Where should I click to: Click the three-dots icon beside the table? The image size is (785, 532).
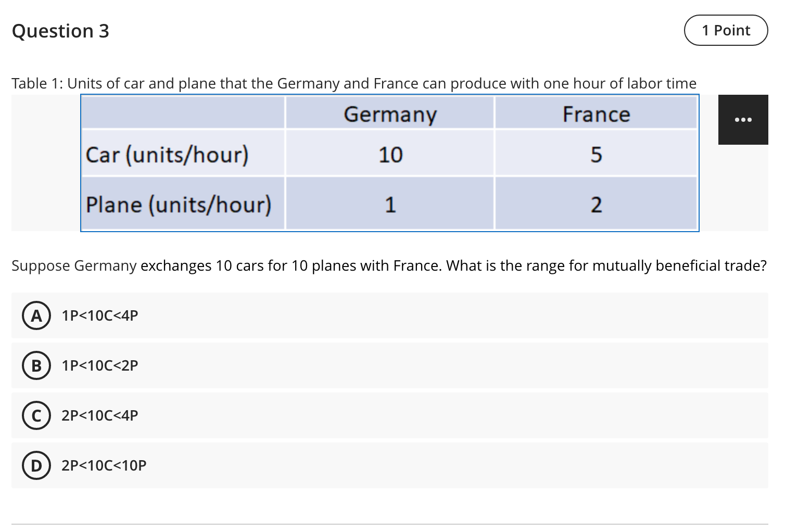coord(743,119)
